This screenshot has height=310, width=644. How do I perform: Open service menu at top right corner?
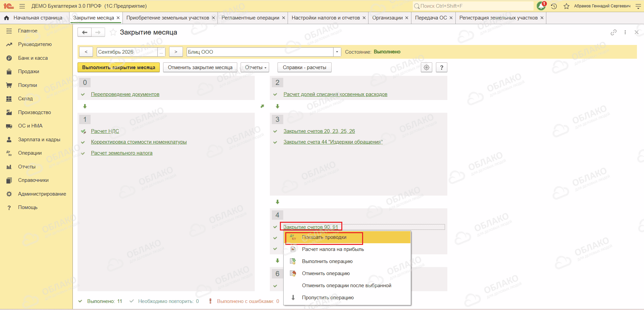pos(638,6)
